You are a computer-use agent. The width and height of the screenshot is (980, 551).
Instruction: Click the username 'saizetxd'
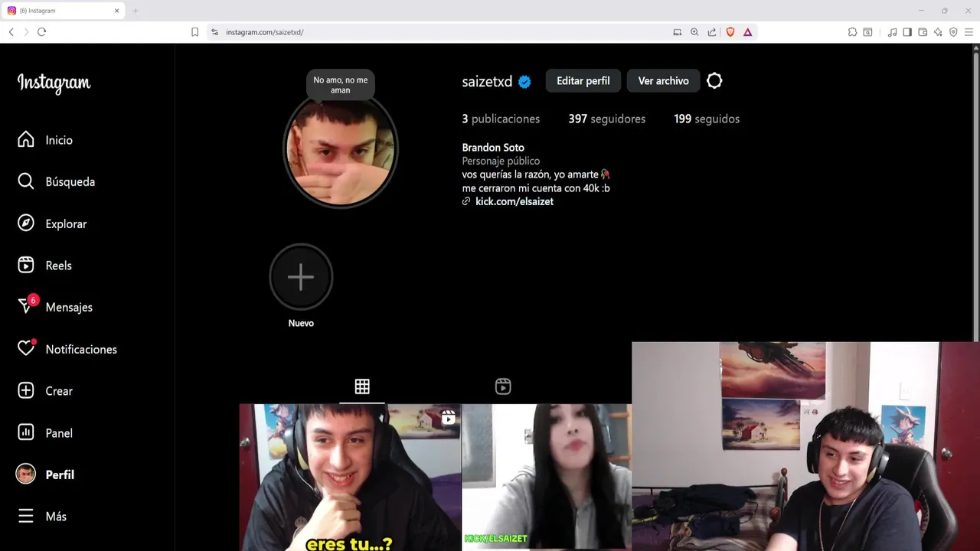pos(487,82)
